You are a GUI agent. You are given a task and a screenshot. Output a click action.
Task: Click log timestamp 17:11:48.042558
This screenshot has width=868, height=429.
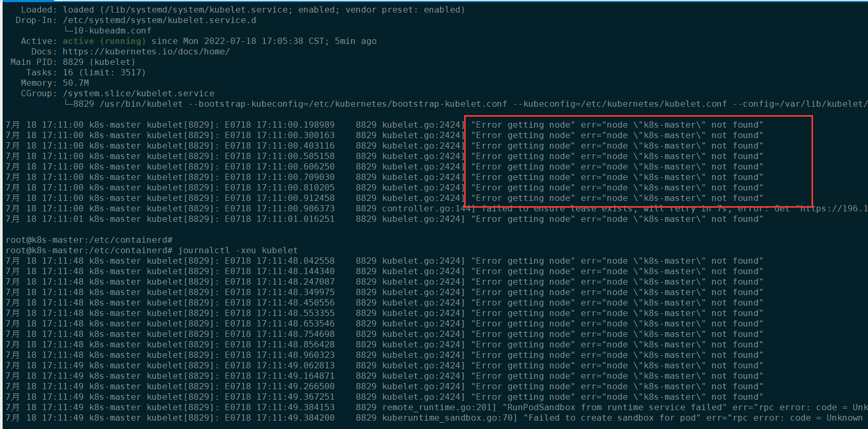pos(295,261)
